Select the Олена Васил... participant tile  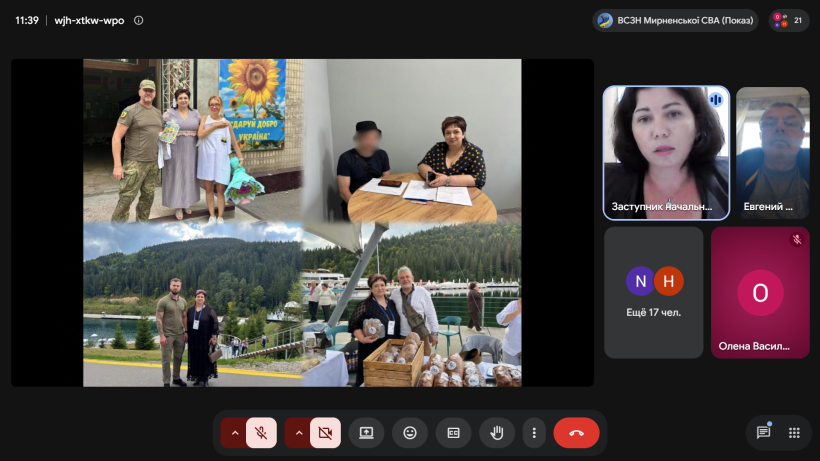click(x=760, y=293)
